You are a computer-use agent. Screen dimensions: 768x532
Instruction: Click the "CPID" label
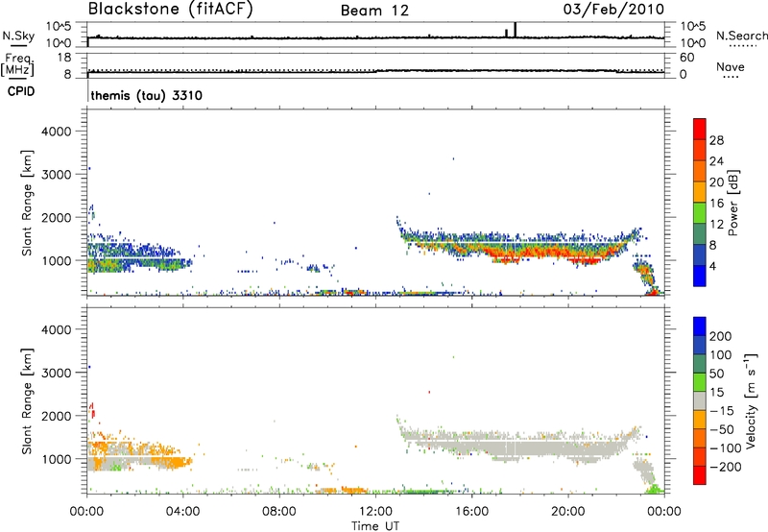[x=21, y=91]
